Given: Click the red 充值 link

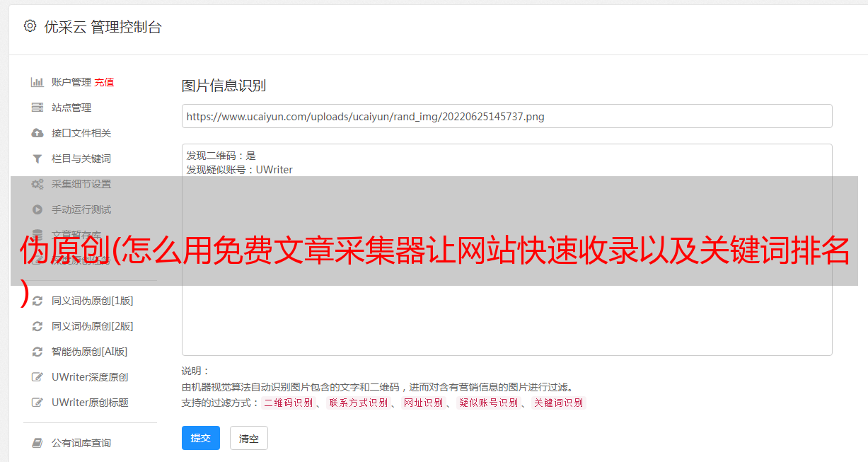Looking at the screenshot, I should [x=104, y=82].
